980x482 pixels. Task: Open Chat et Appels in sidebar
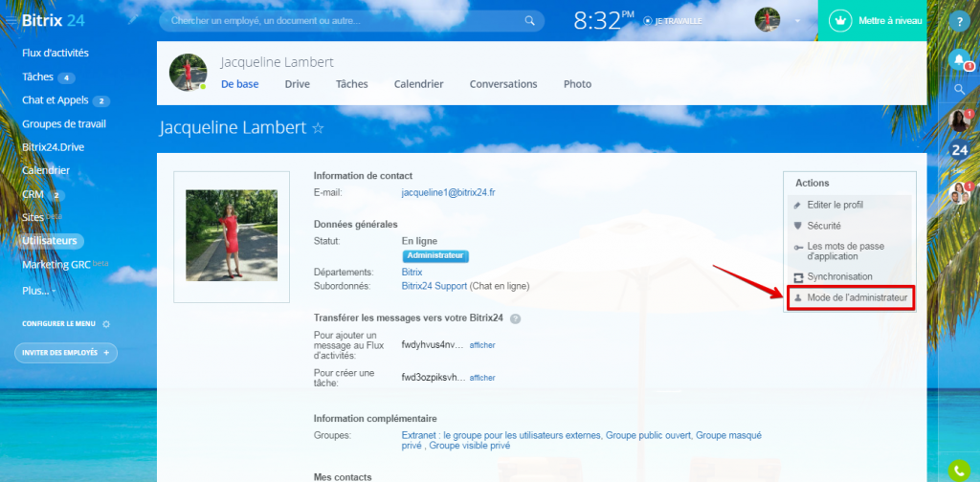pyautogui.click(x=56, y=100)
